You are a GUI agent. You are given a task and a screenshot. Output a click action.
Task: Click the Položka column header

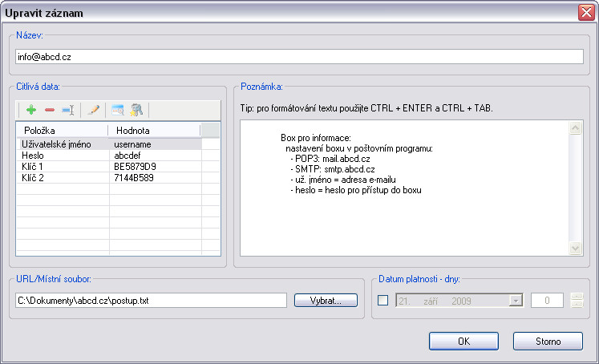click(x=63, y=131)
